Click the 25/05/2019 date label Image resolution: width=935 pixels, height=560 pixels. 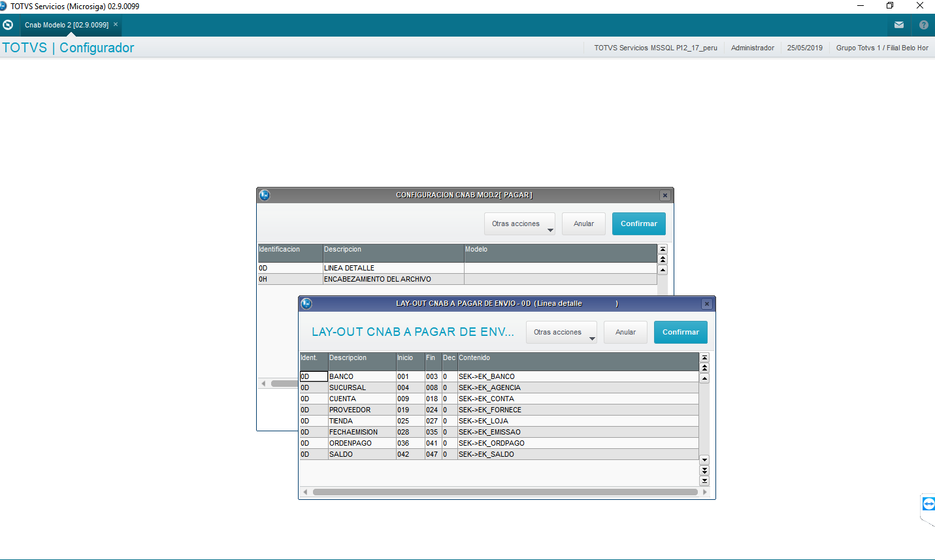pos(805,48)
